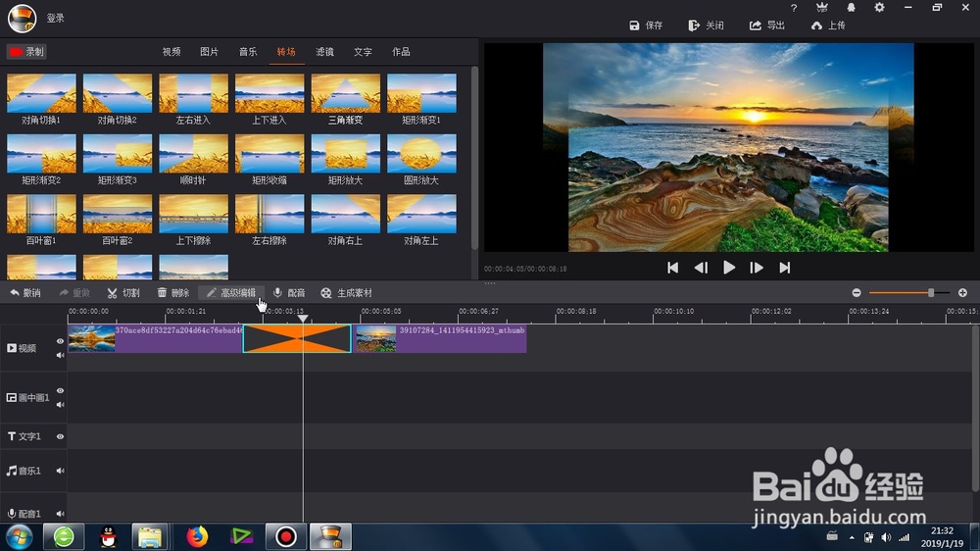The width and height of the screenshot is (980, 551).
Task: Click the transitions panel vertical scrollbar
Action: coord(474,158)
